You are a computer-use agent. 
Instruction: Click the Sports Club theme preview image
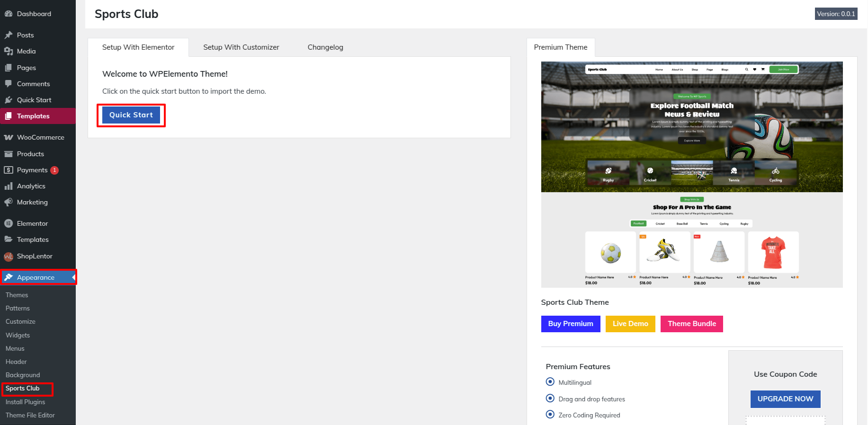[692, 175]
